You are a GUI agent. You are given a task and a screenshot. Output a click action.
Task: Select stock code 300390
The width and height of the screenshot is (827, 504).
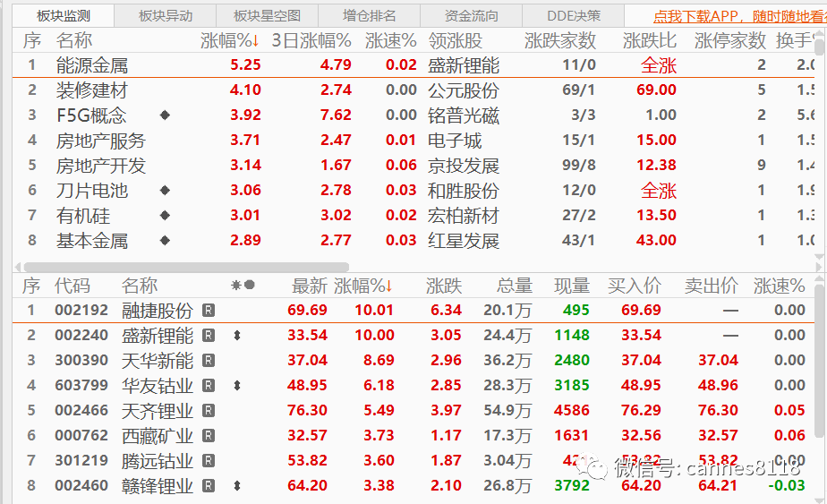pyautogui.click(x=81, y=361)
